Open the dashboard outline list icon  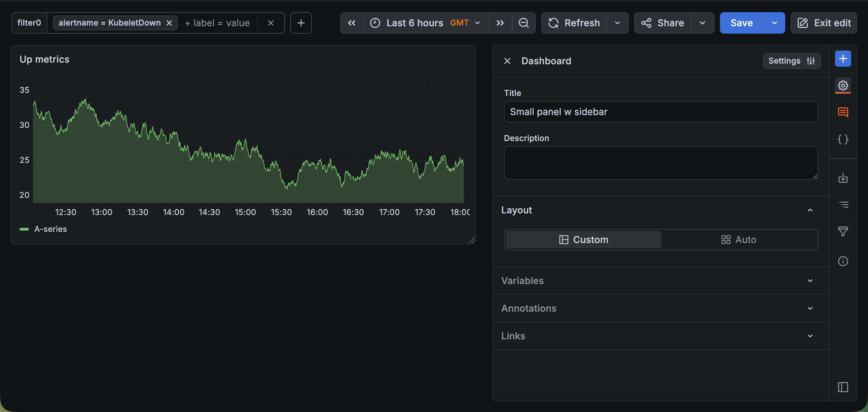click(843, 204)
